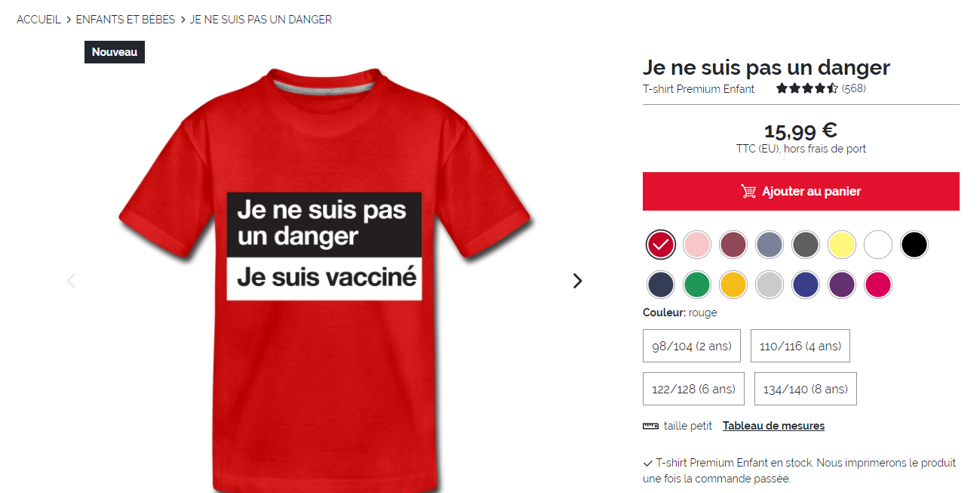Click the star rating icons

click(807, 88)
